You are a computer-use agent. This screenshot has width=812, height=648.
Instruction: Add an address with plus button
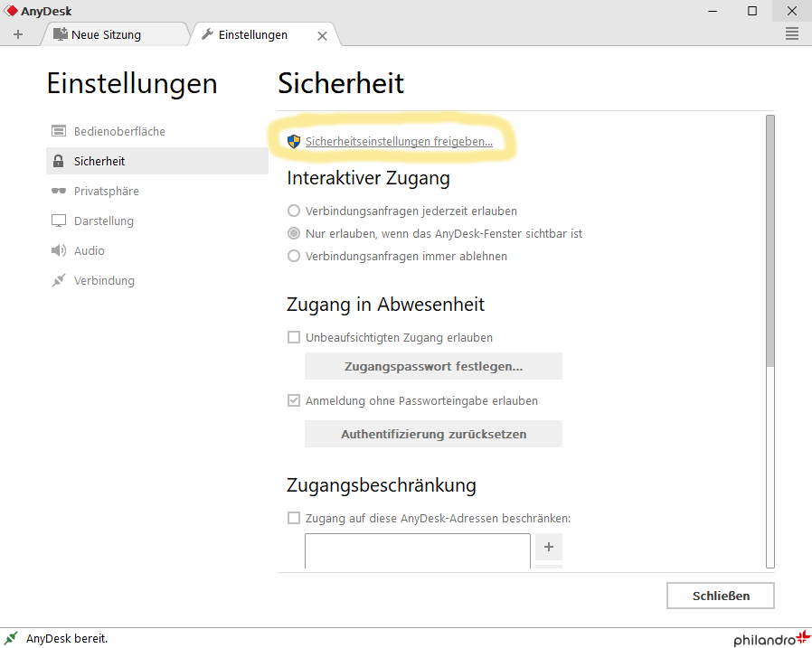[x=549, y=547]
